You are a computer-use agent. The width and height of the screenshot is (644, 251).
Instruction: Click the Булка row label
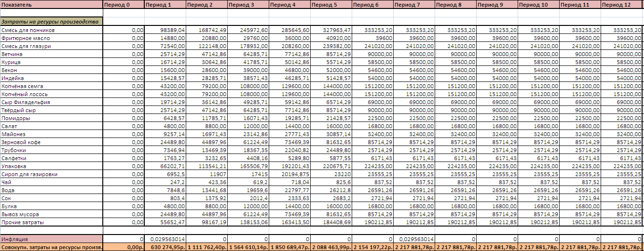pyautogui.click(x=51, y=206)
